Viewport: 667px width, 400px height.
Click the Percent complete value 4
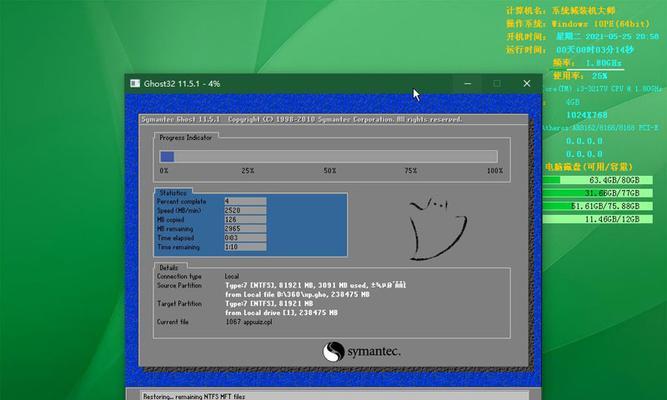tap(245, 201)
